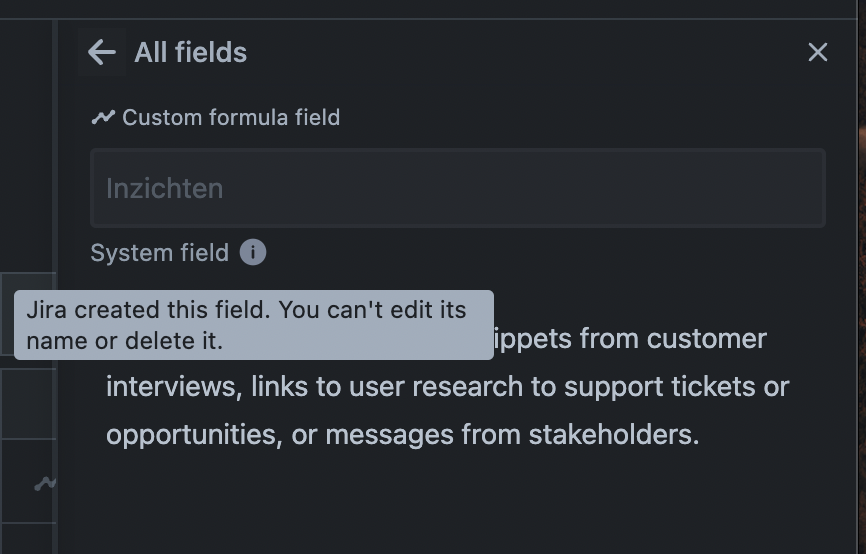Go back using the All fields arrow
This screenshot has height=554, width=866.
(101, 52)
